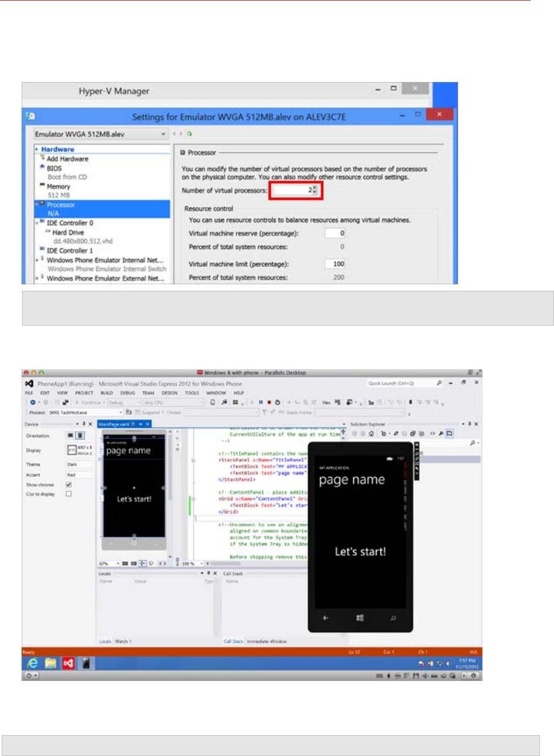Open the VIEW menu
The width and height of the screenshot is (554, 756).
coord(62,393)
